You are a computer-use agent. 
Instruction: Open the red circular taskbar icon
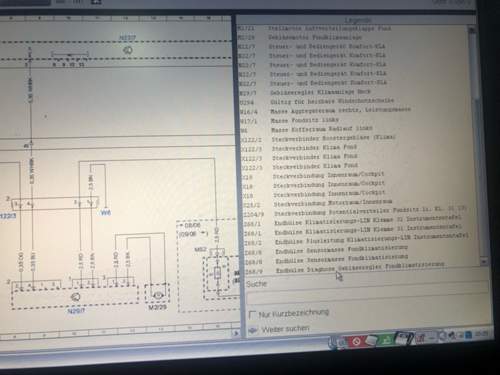(356, 342)
